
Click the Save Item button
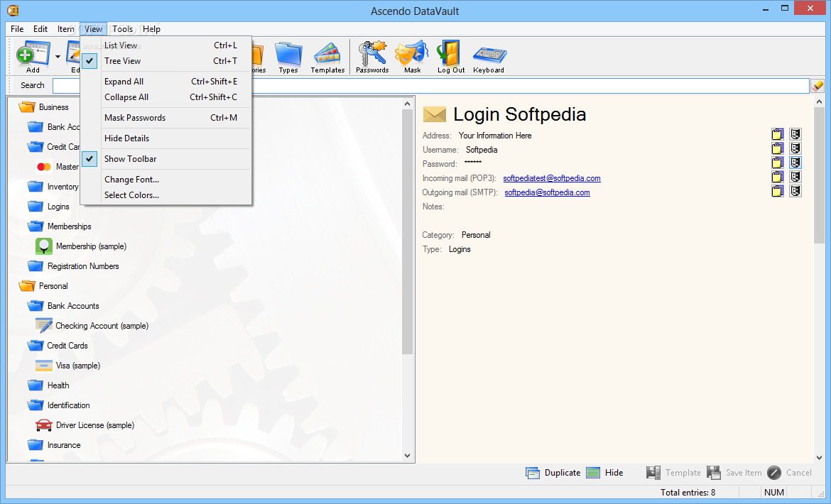[734, 473]
